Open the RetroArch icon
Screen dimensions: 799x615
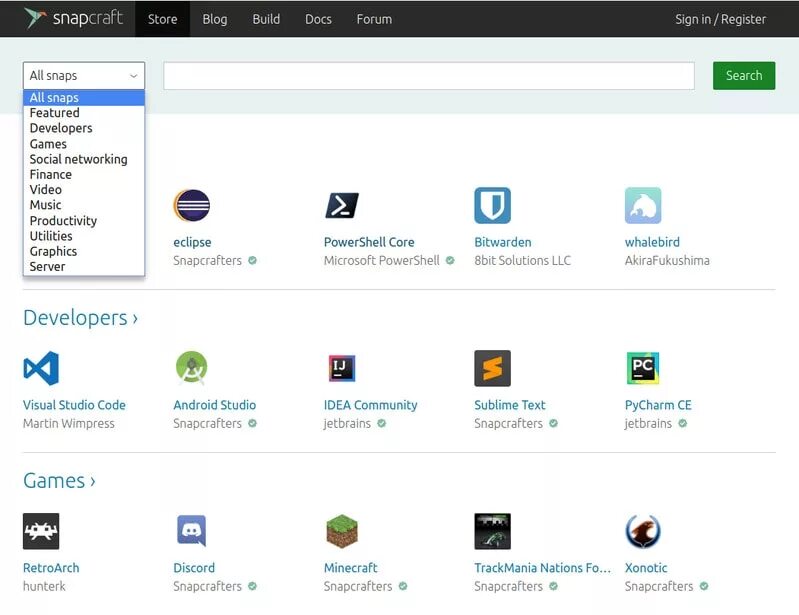[41, 531]
